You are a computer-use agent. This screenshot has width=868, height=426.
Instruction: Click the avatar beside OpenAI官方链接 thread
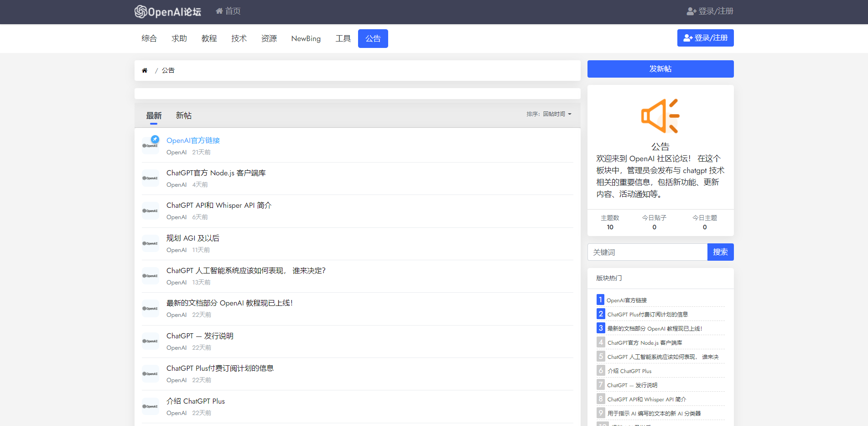(151, 146)
